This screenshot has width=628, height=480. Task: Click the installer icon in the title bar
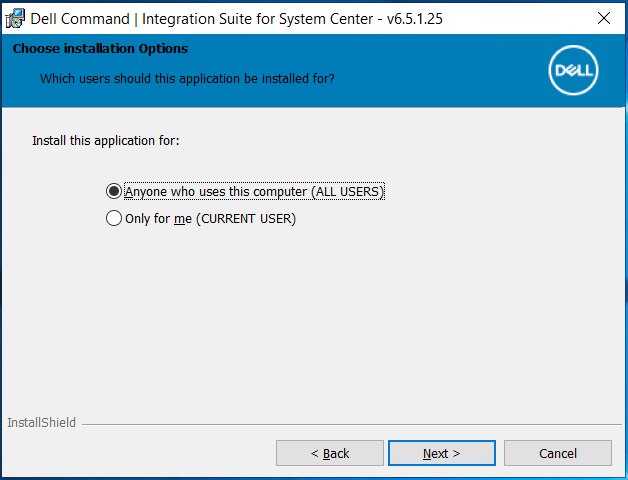(x=15, y=18)
